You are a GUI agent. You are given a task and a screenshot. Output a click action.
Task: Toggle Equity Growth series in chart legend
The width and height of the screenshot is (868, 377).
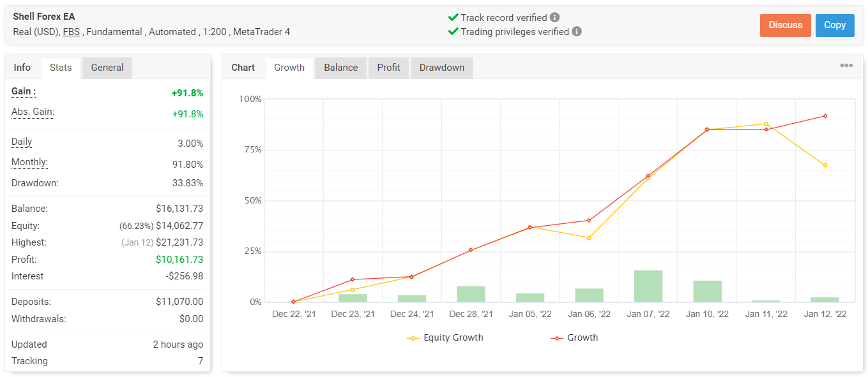coord(445,337)
